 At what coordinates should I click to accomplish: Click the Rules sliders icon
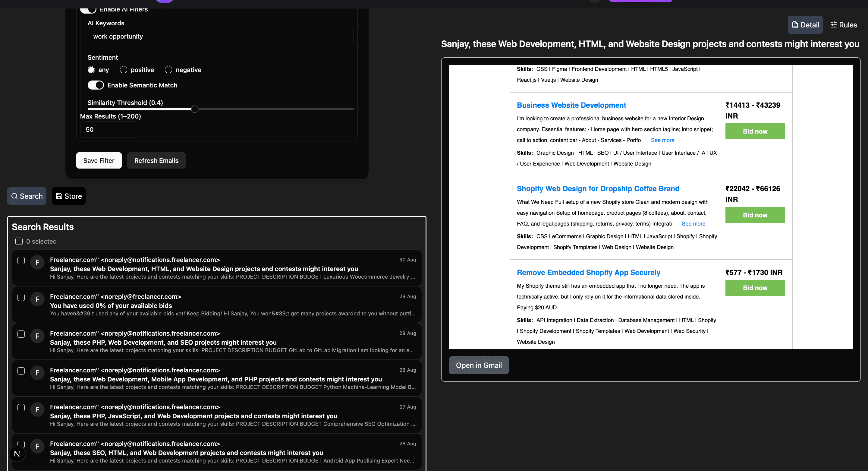pyautogui.click(x=833, y=25)
